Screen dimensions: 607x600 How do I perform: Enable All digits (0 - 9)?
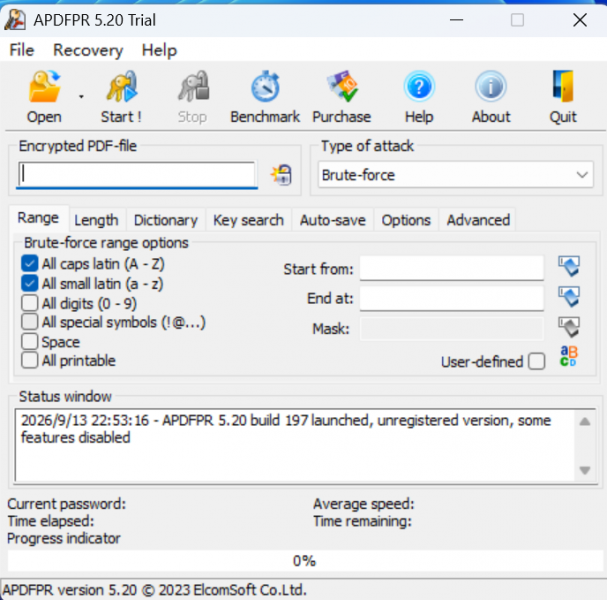point(30,303)
